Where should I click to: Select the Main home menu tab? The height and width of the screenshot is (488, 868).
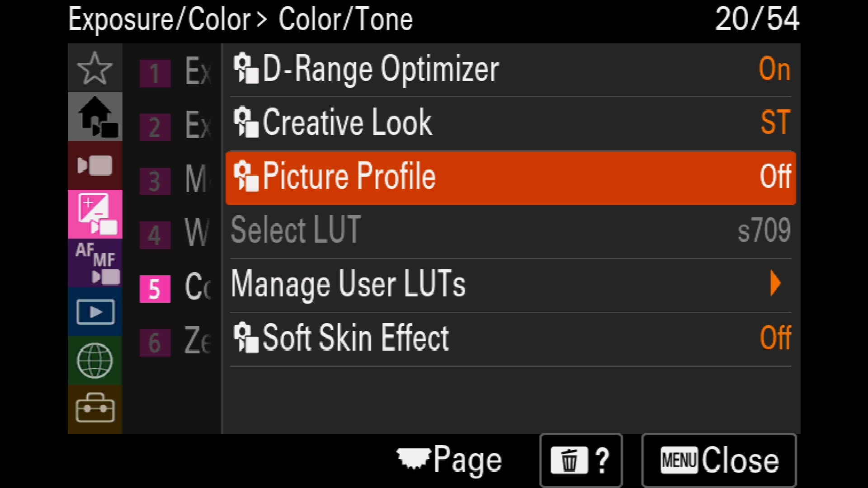[95, 117]
